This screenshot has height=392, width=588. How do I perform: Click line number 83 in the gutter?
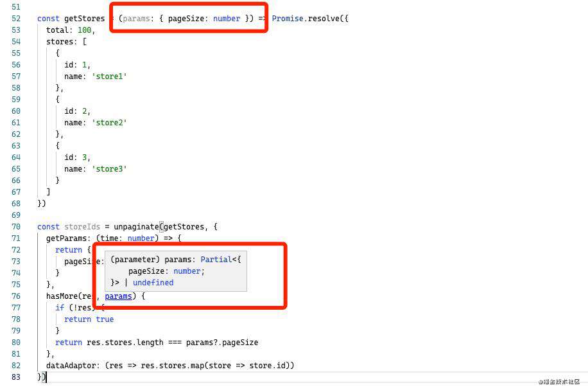click(16, 377)
